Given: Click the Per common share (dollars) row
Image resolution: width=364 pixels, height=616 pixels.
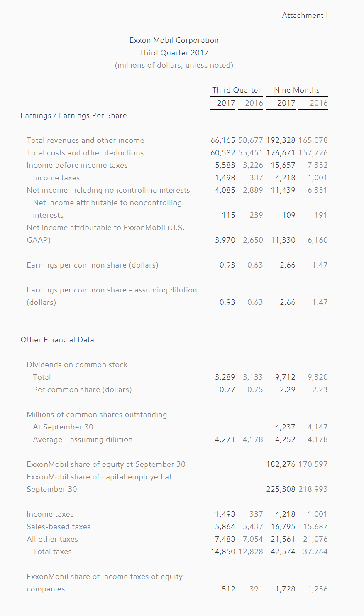Looking at the screenshot, I should [180, 390].
